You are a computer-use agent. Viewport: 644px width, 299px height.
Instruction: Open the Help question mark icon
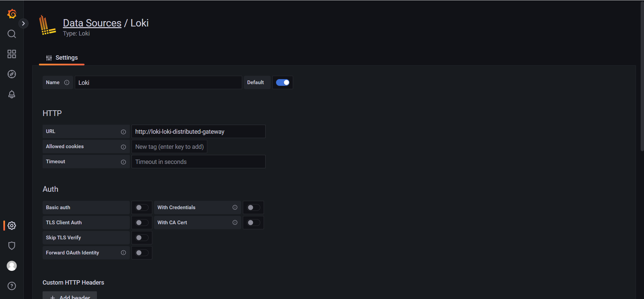coord(12,286)
